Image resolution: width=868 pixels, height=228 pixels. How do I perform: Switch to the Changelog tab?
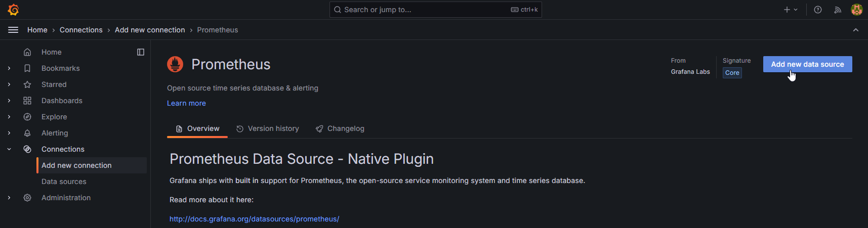pyautogui.click(x=340, y=128)
